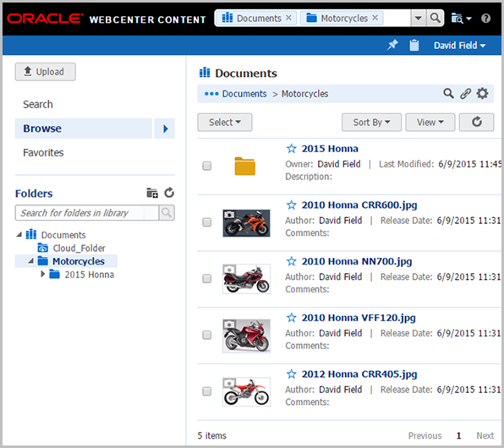
Task: Click the create new folder icon
Action: [152, 193]
